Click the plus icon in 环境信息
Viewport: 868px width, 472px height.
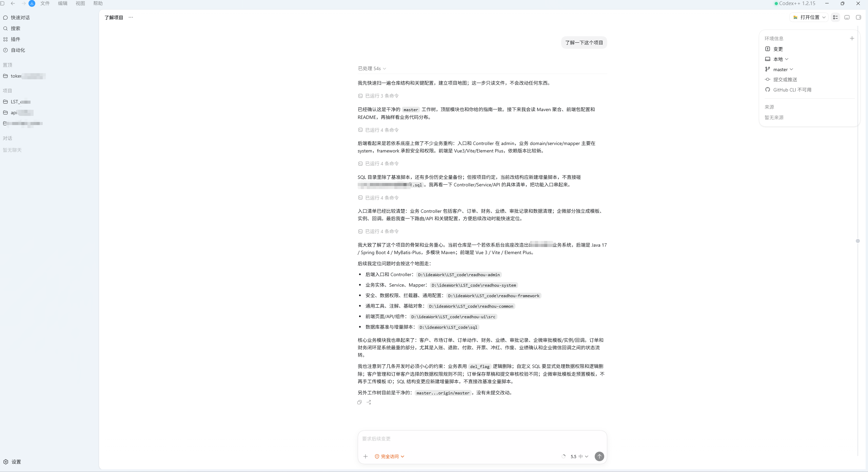852,38
